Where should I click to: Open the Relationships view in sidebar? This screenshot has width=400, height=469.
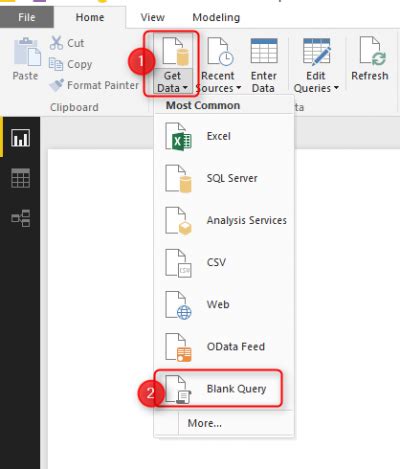[x=20, y=219]
